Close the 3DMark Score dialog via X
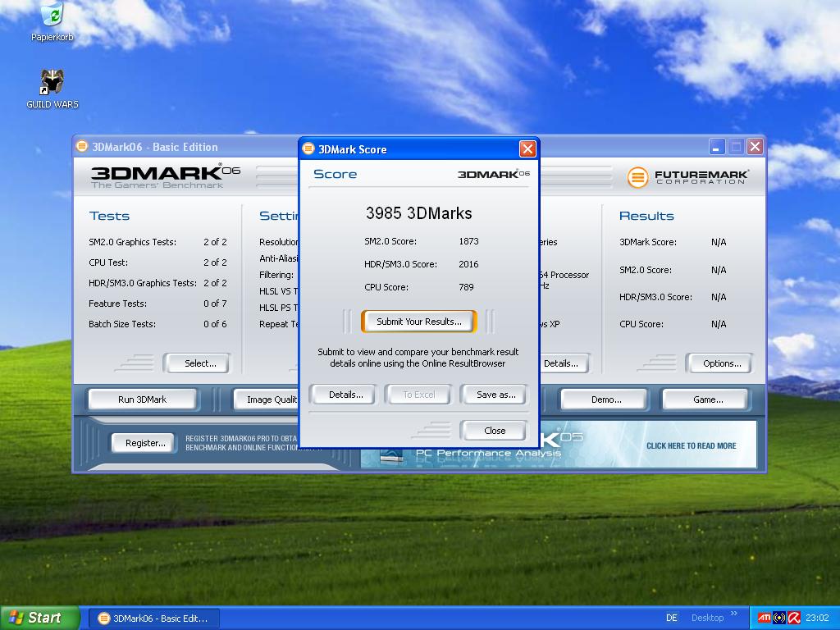840x630 pixels. pyautogui.click(x=527, y=149)
